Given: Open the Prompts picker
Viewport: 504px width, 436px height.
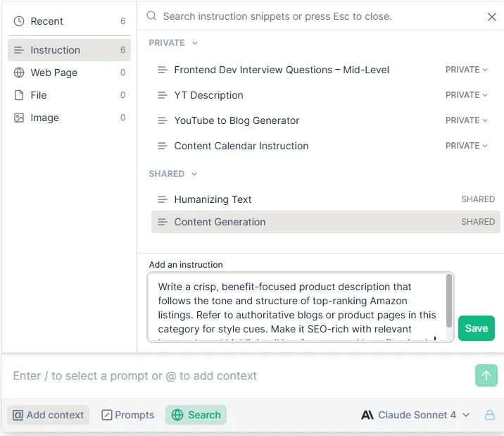Looking at the screenshot, I should click(127, 415).
